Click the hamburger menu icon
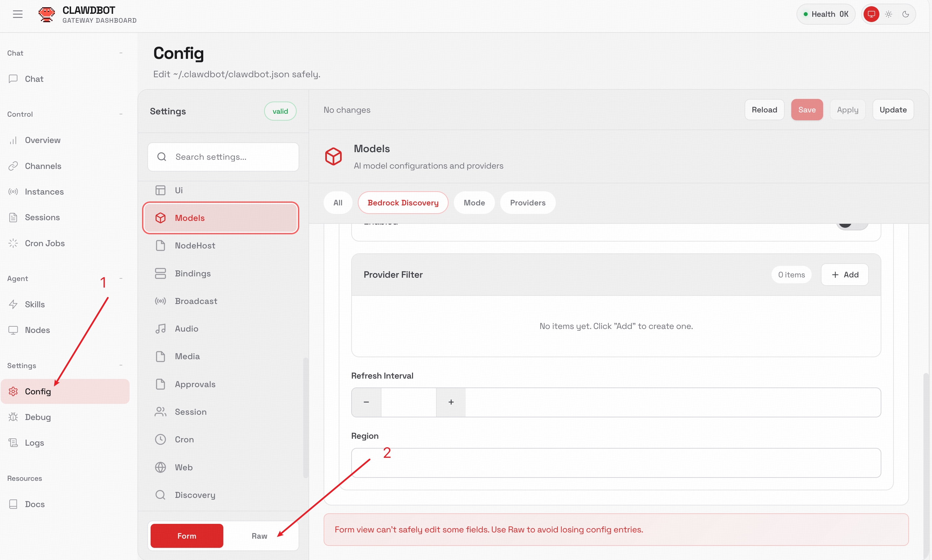932x560 pixels. pyautogui.click(x=18, y=14)
